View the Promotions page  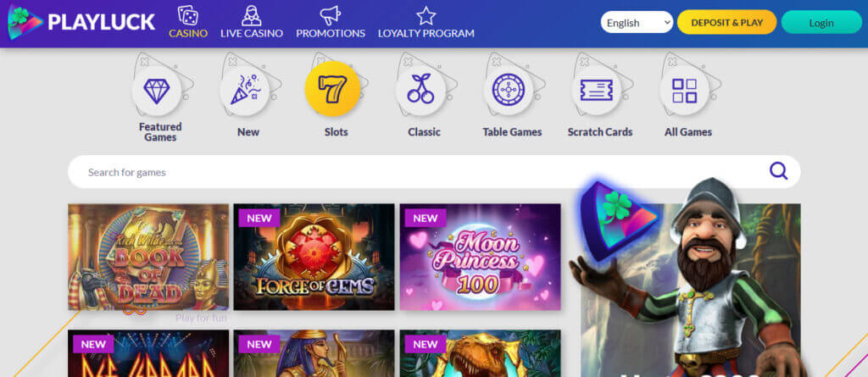pyautogui.click(x=331, y=22)
